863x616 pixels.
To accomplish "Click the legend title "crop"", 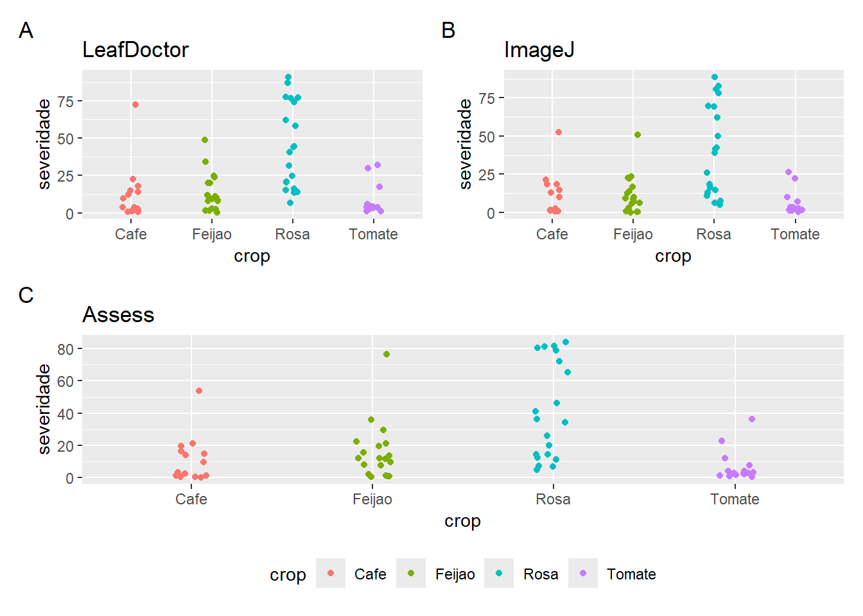I will click(288, 575).
